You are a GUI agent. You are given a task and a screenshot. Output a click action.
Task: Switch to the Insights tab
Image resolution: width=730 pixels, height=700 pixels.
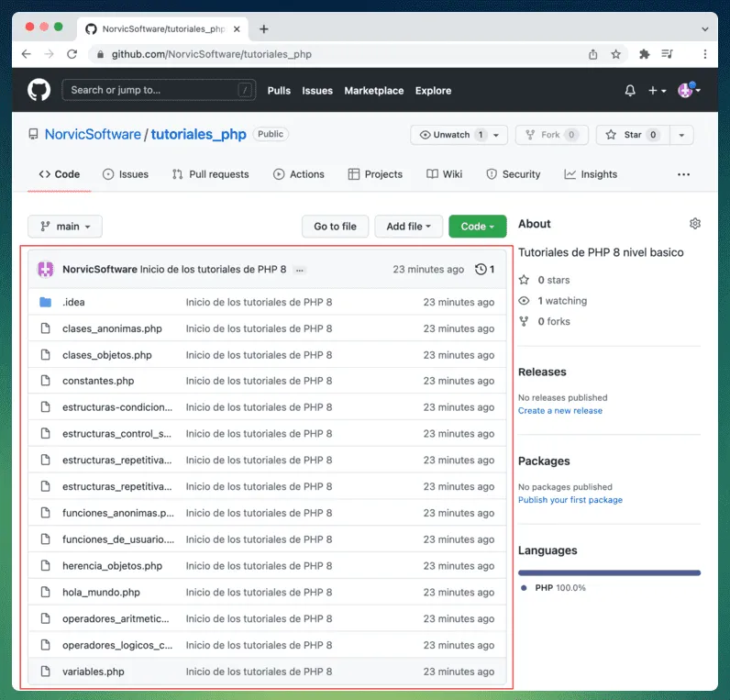(x=591, y=174)
